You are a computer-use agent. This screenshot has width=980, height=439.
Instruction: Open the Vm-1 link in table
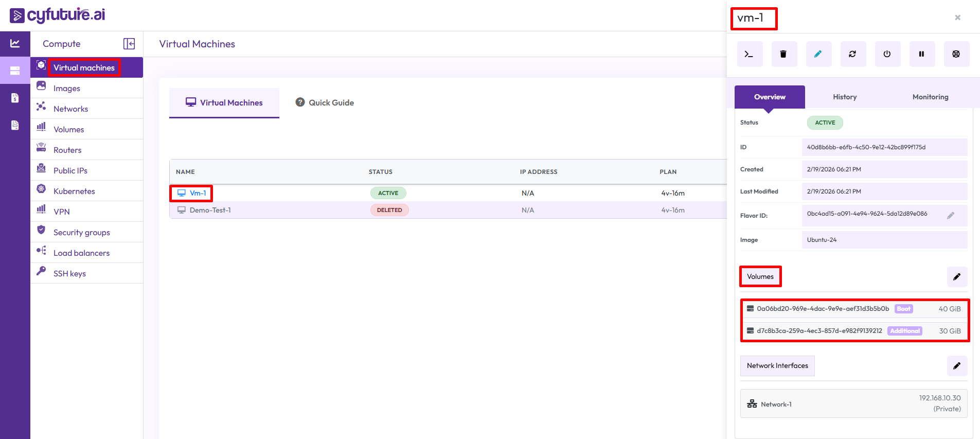pyautogui.click(x=198, y=194)
